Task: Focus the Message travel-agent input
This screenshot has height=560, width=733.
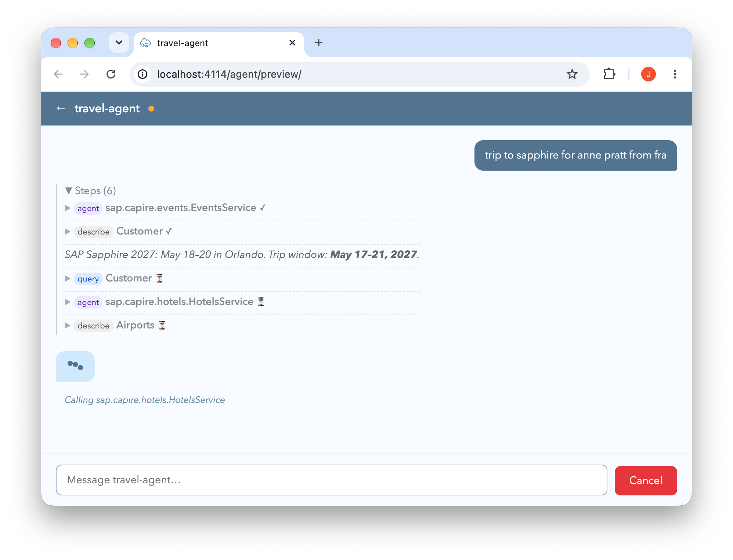Action: tap(331, 480)
